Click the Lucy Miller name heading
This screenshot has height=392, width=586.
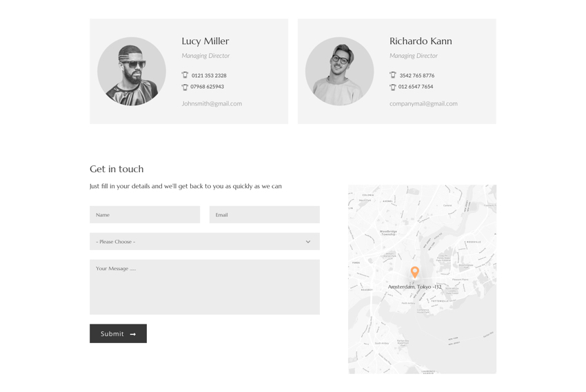[205, 41]
